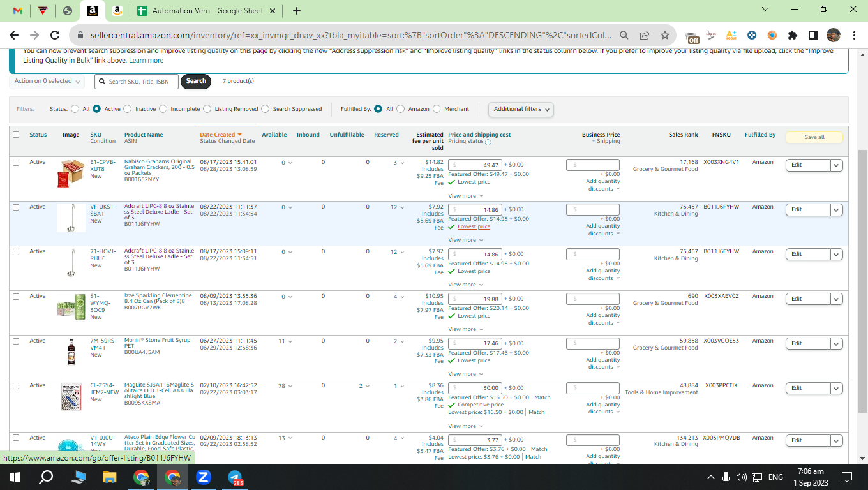This screenshot has width=868, height=490.
Task: Click the 49.47 price input field
Action: [x=475, y=165]
